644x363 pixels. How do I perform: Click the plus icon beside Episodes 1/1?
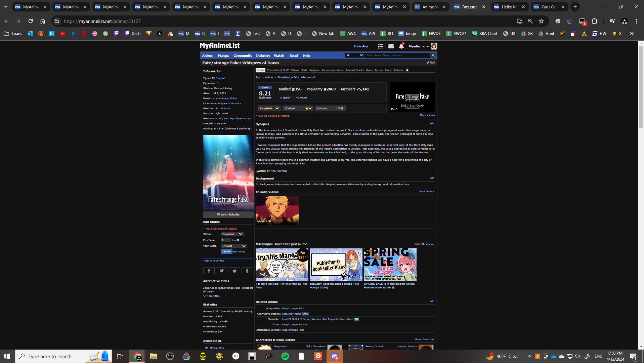pyautogui.click(x=342, y=108)
